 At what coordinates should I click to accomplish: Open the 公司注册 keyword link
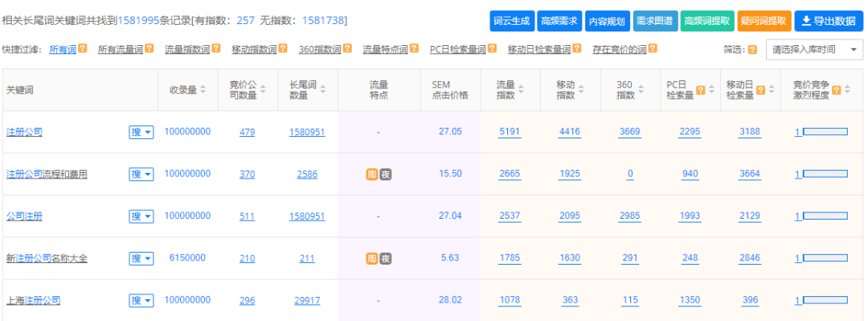(x=24, y=216)
